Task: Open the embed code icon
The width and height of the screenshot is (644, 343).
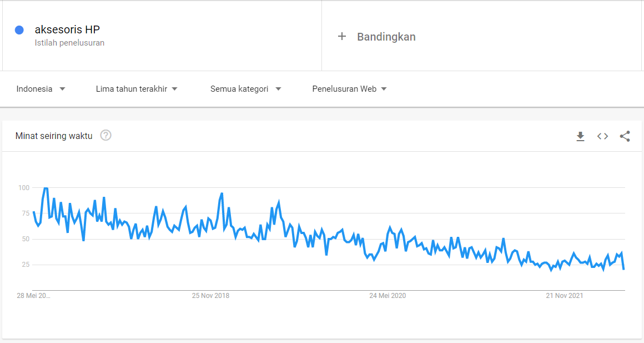Action: [x=602, y=136]
